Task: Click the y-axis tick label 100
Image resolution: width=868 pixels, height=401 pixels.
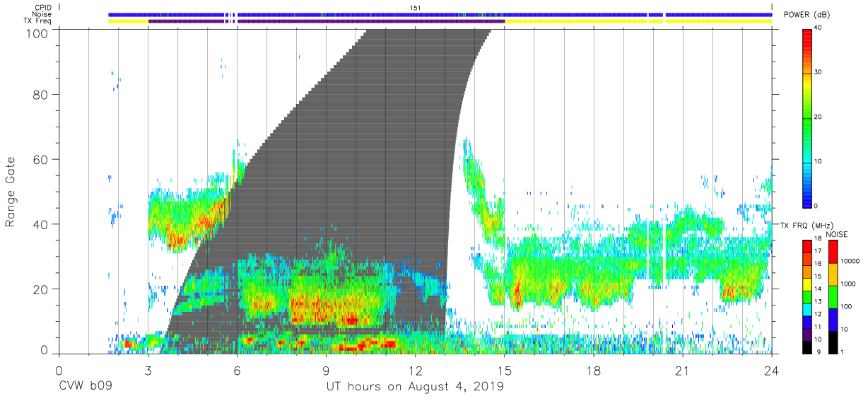Action: [37, 33]
